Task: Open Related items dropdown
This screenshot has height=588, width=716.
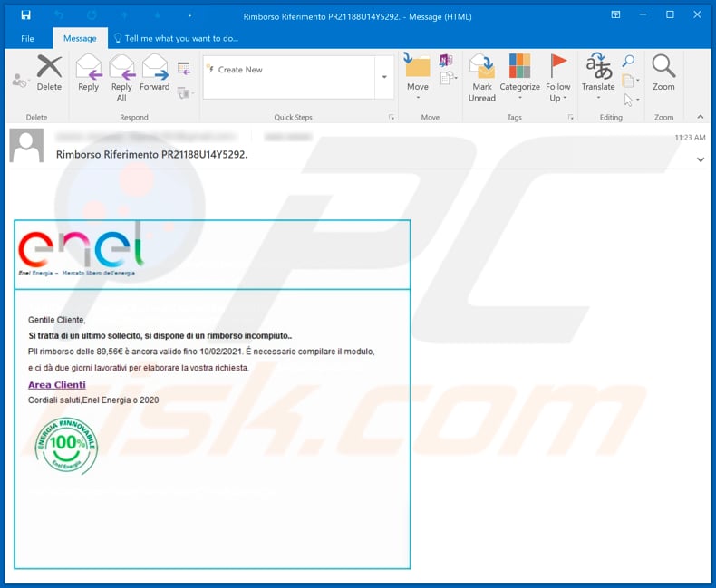Action: [631, 81]
